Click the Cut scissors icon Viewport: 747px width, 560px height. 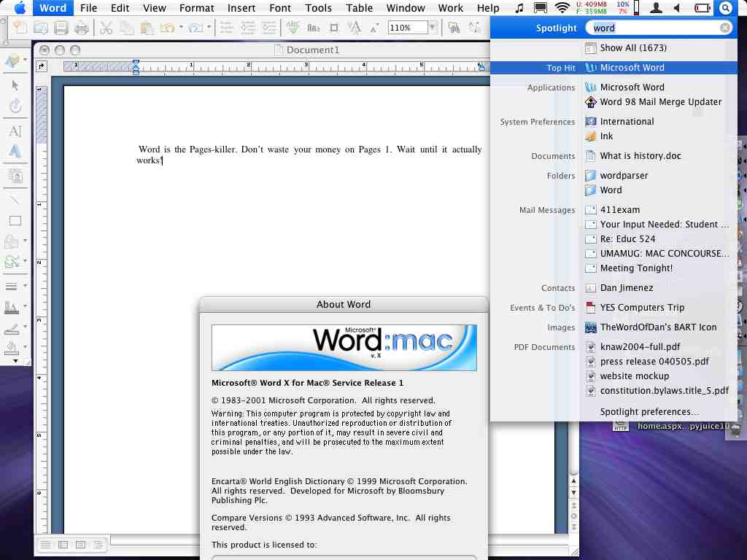(x=106, y=28)
